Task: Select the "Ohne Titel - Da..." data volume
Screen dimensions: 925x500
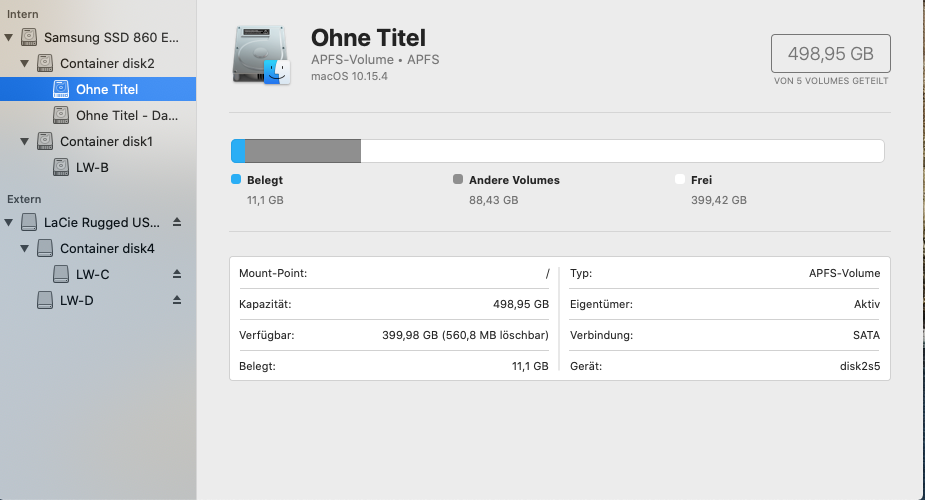Action: 119,116
